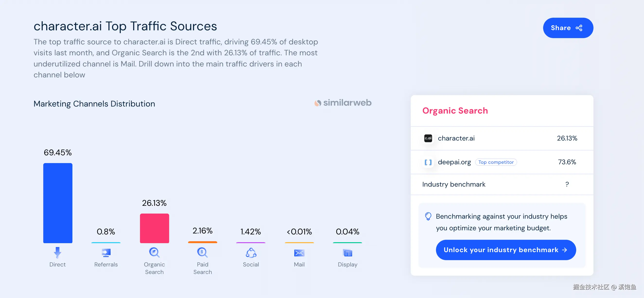Click the similarweb logo watermark
Viewport: 644px width, 298px height.
pyautogui.click(x=343, y=103)
